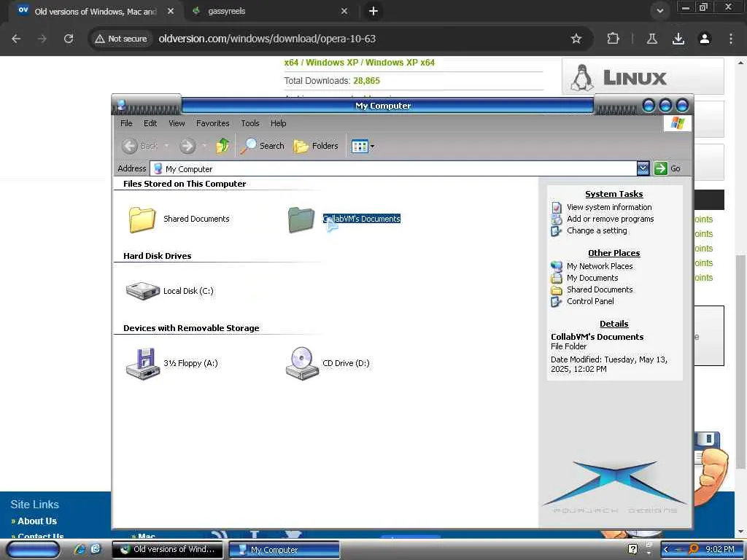
Task: Select the Shared Documents folder icon
Action: (142, 219)
